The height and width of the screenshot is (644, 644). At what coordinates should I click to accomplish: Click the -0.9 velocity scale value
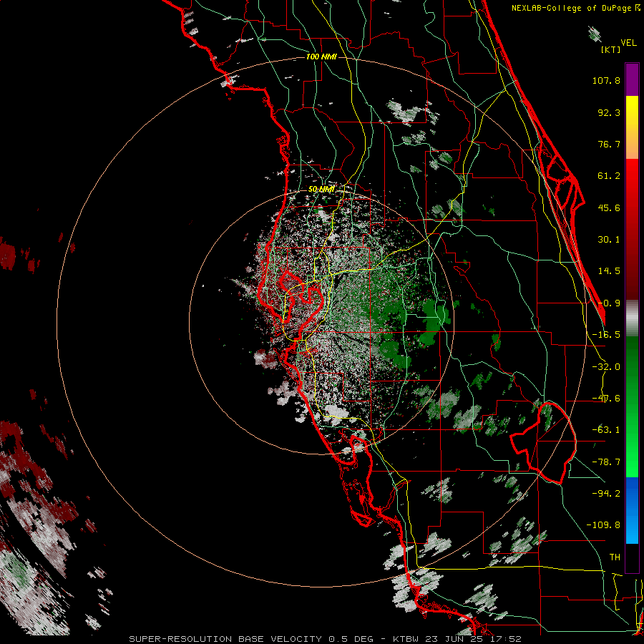(x=609, y=303)
